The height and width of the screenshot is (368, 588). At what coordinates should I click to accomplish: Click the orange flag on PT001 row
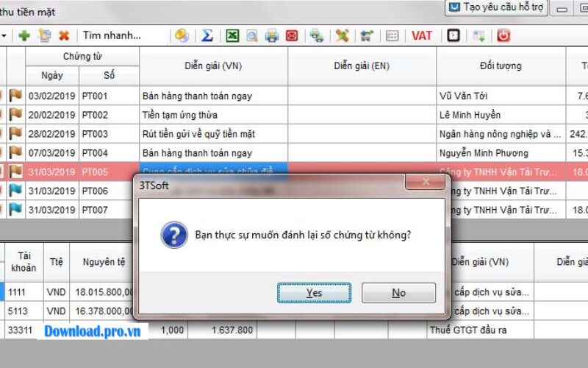15,96
